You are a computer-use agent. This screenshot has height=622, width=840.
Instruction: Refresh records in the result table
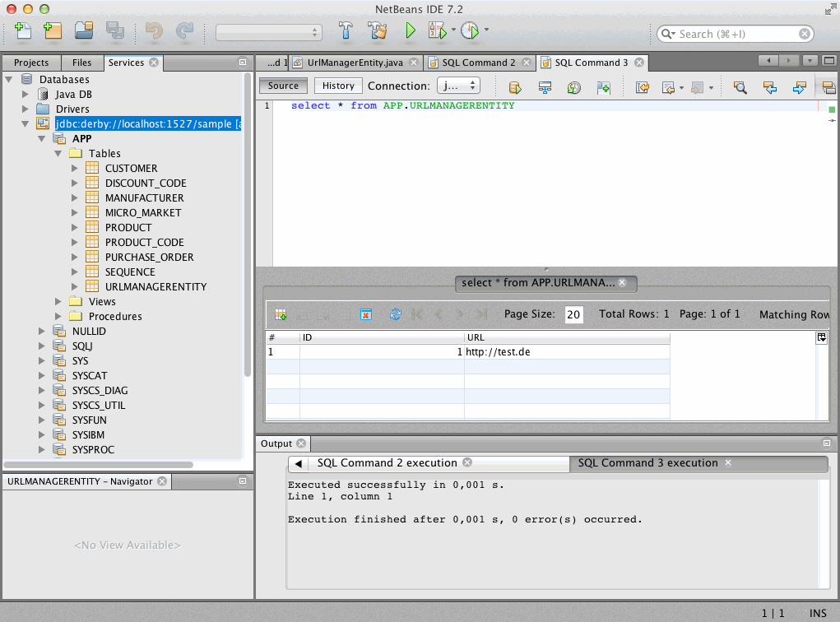tap(395, 314)
